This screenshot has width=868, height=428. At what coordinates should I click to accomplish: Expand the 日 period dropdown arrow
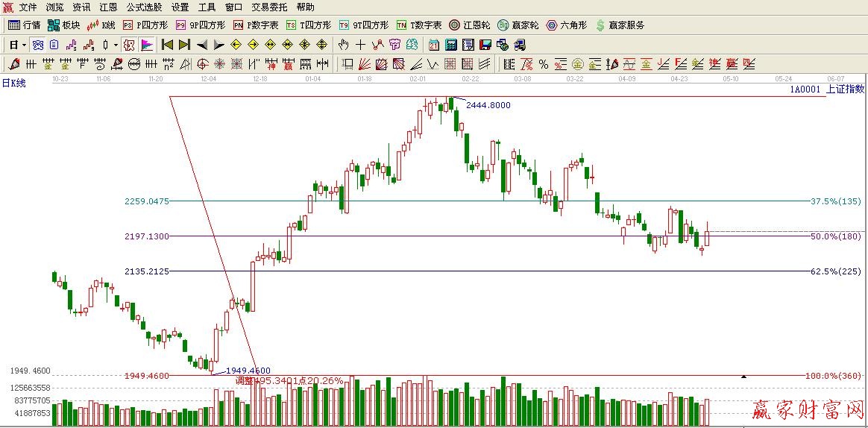[24, 45]
